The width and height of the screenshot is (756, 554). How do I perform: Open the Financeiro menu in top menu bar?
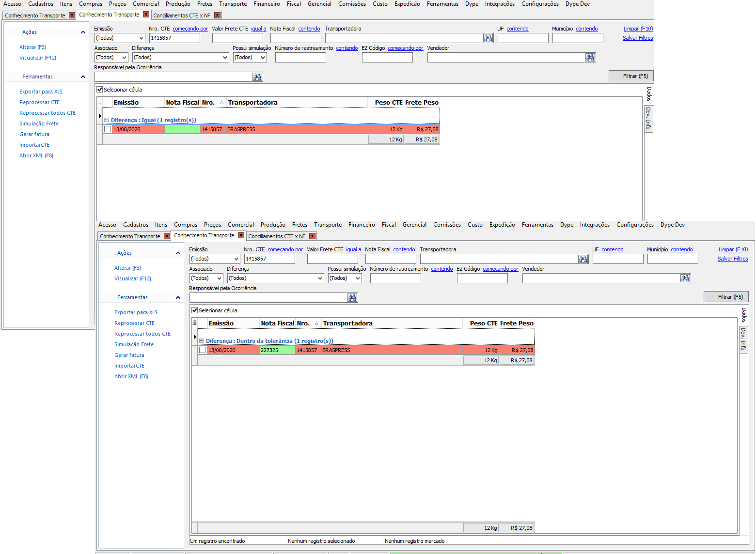coord(267,4)
